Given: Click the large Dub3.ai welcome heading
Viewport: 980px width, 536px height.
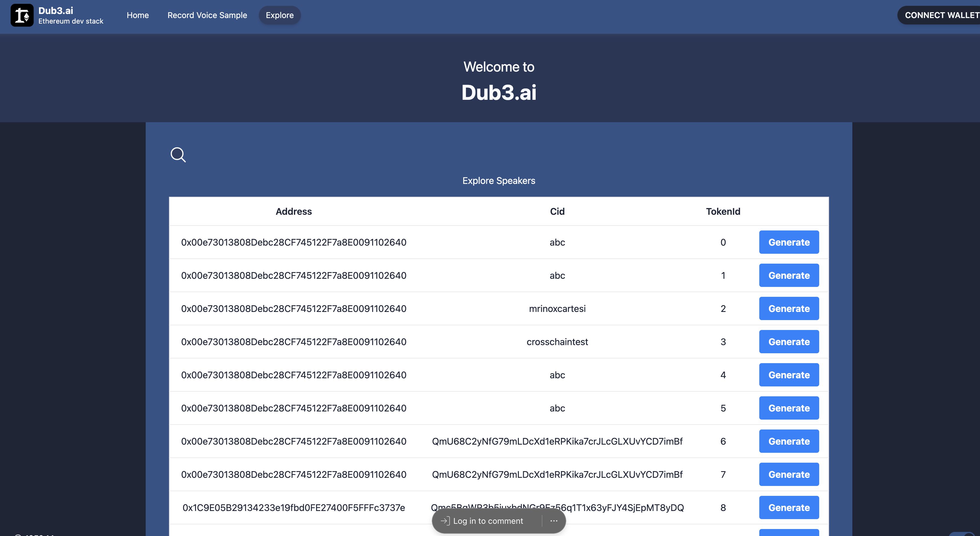Looking at the screenshot, I should 498,92.
